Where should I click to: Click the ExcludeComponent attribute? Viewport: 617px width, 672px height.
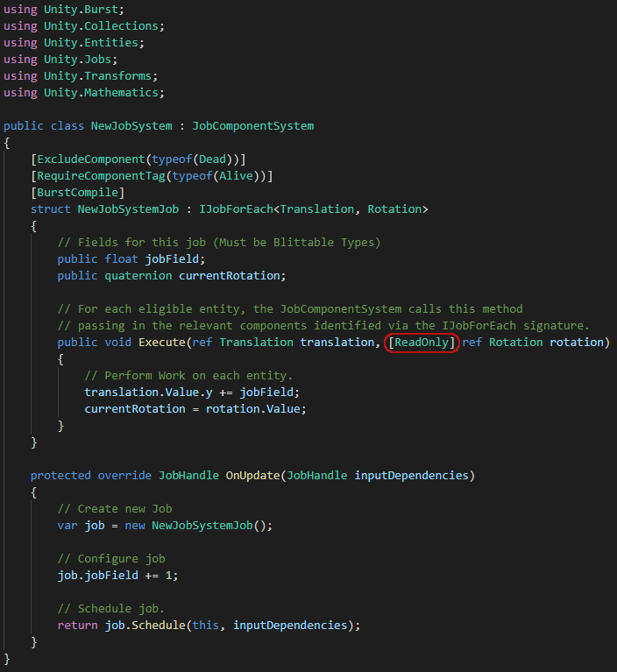click(91, 159)
